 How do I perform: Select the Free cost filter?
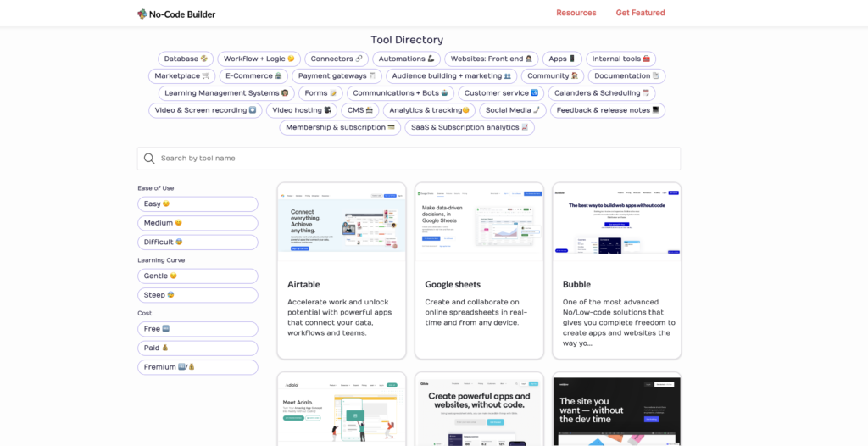click(x=198, y=329)
